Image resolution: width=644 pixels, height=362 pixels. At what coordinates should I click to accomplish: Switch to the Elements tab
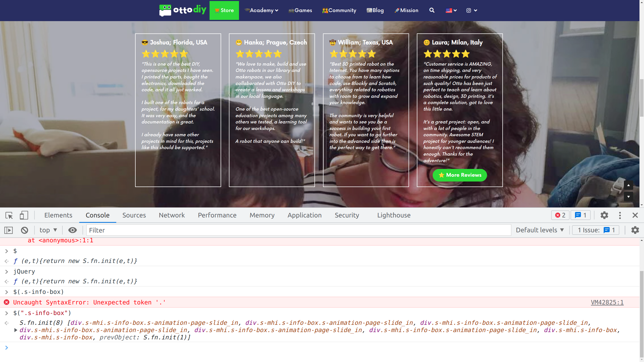pos(58,215)
